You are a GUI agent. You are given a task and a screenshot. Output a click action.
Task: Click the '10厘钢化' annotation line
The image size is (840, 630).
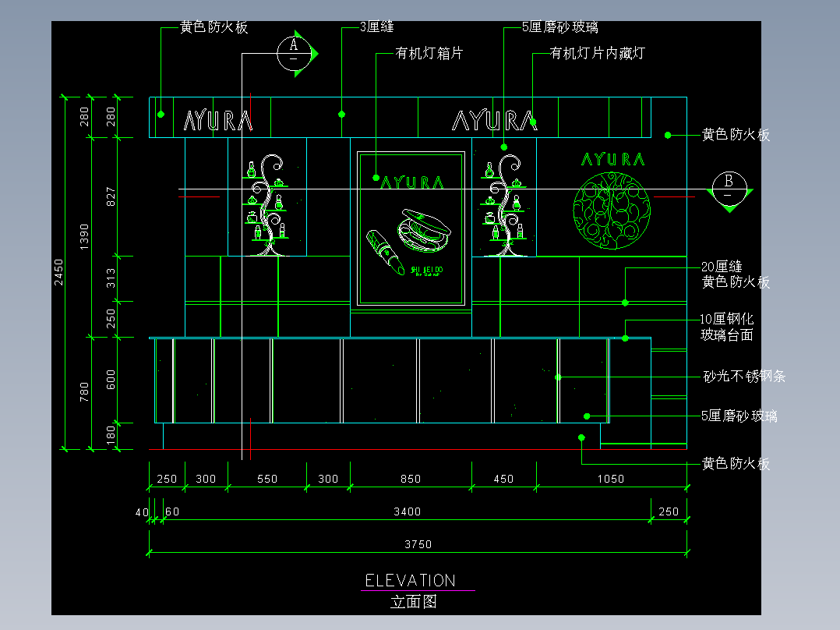point(727,319)
